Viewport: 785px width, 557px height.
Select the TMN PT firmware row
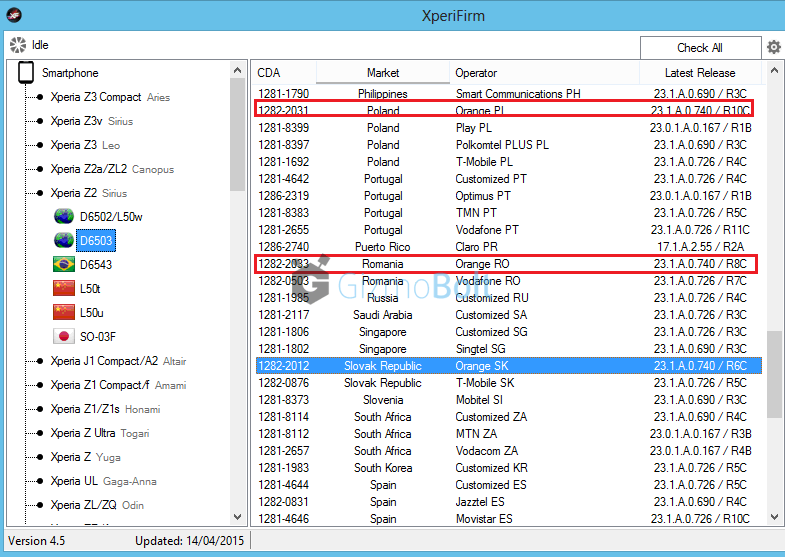[509, 213]
